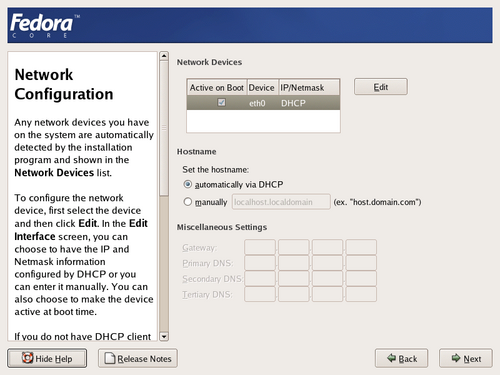500x375 pixels.
Task: Click the Hostname section heading
Action: point(196,152)
